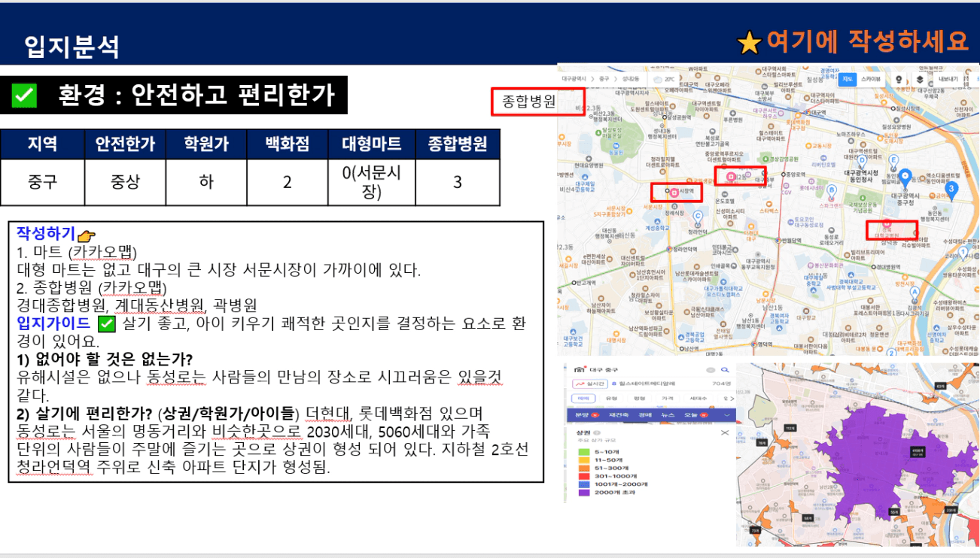This screenshot has height=558, width=980.
Task: Click the blue pin marker labeled 3
Action: (951, 190)
